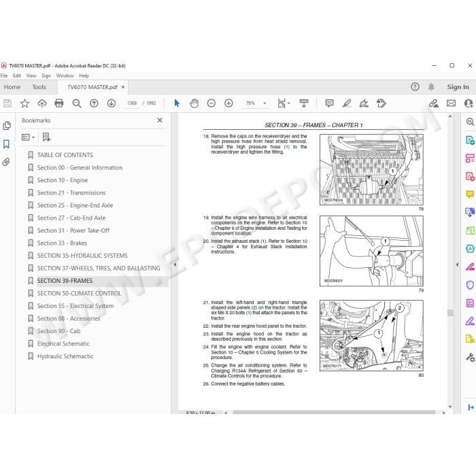Add the file to starred favorites
Image resolution: width=476 pixels, height=476 pixels.
pyautogui.click(x=24, y=103)
